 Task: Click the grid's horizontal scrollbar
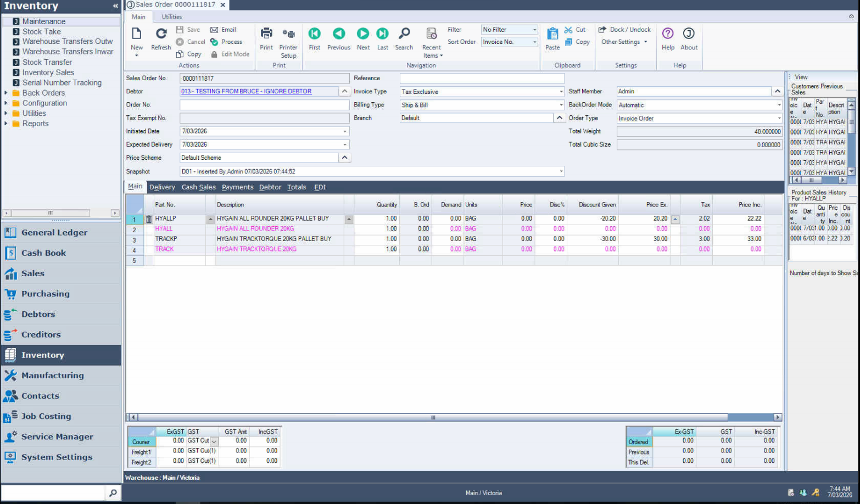tap(433, 417)
